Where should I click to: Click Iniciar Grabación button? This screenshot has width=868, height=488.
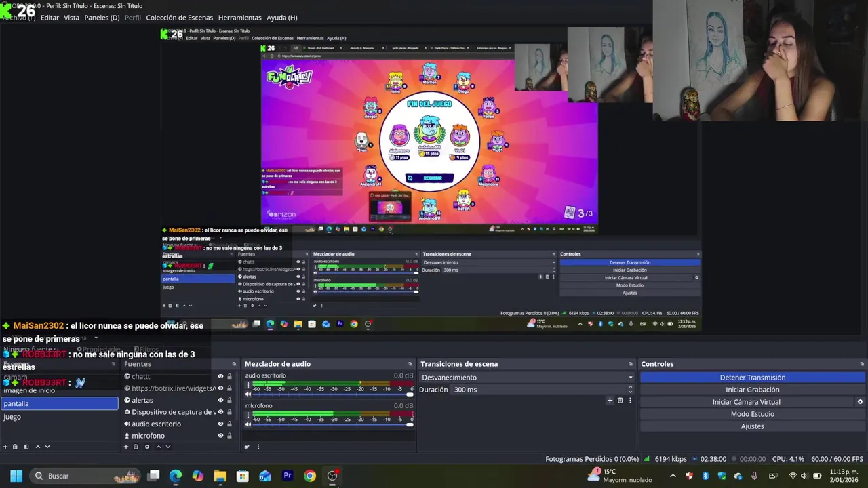(753, 390)
